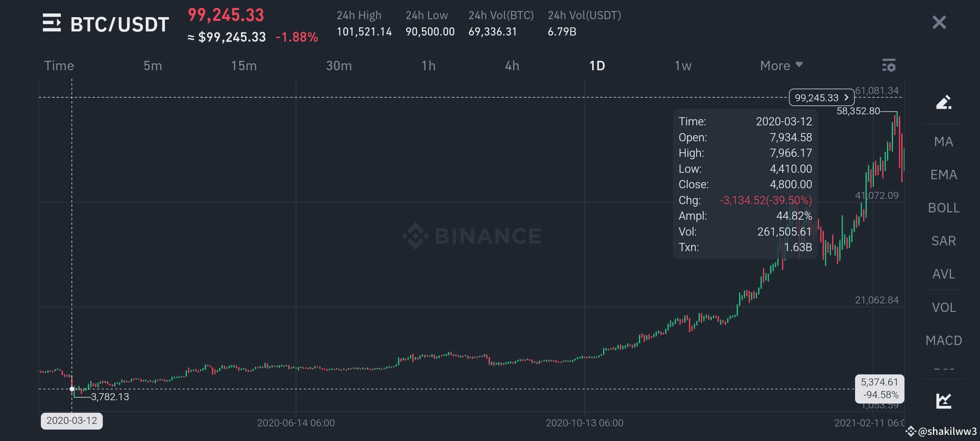Enable the MACD indicator panel
Image resolution: width=980 pixels, height=441 pixels.
coord(944,340)
